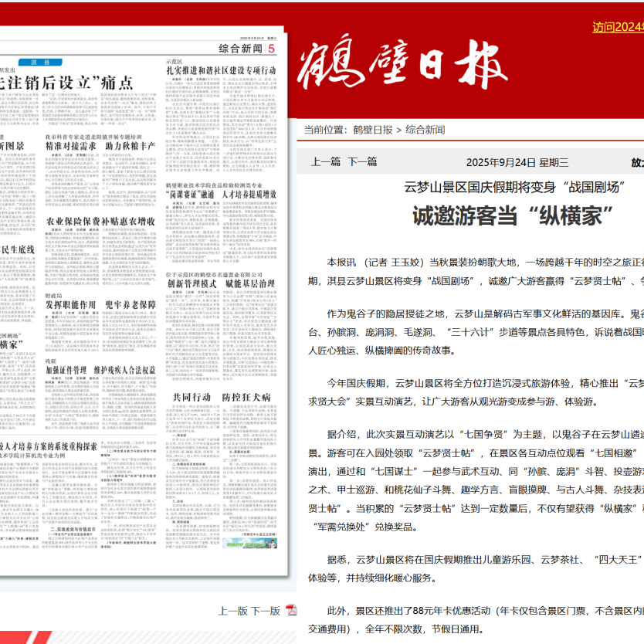Click the paragraph starting 本报讯（记者 王玉姣）

coord(476,272)
